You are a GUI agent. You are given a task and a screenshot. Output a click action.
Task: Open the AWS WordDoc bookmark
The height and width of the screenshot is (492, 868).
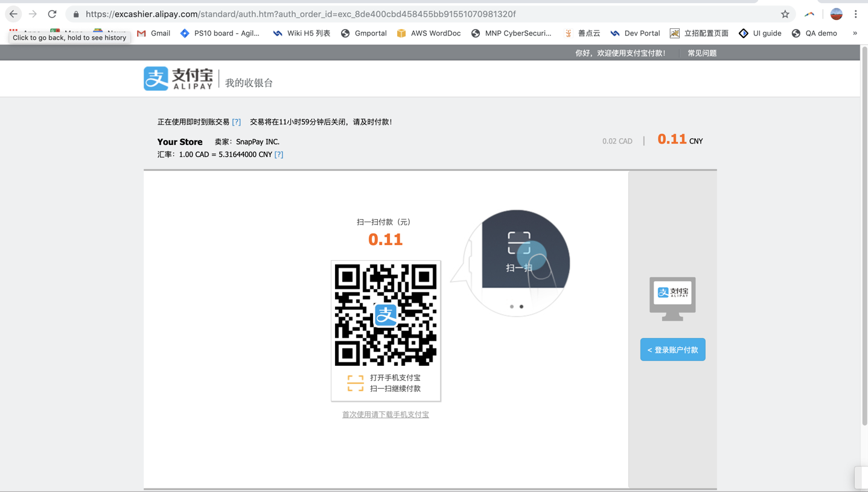pyautogui.click(x=429, y=33)
